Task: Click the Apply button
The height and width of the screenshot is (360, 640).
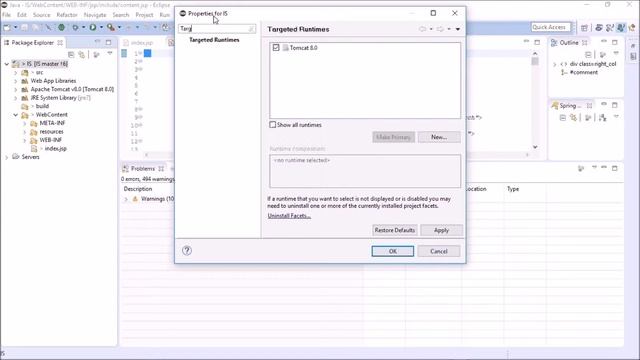Action: pyautogui.click(x=441, y=230)
